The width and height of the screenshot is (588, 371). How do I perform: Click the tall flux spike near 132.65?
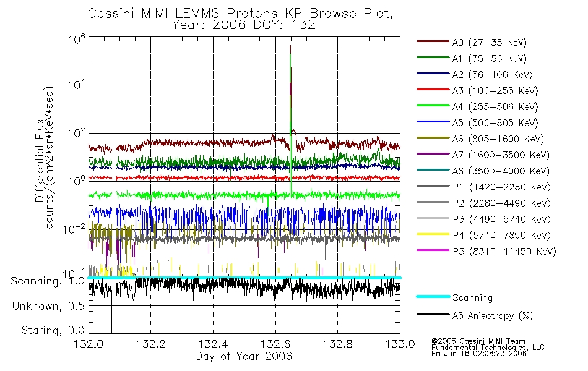coord(291,120)
